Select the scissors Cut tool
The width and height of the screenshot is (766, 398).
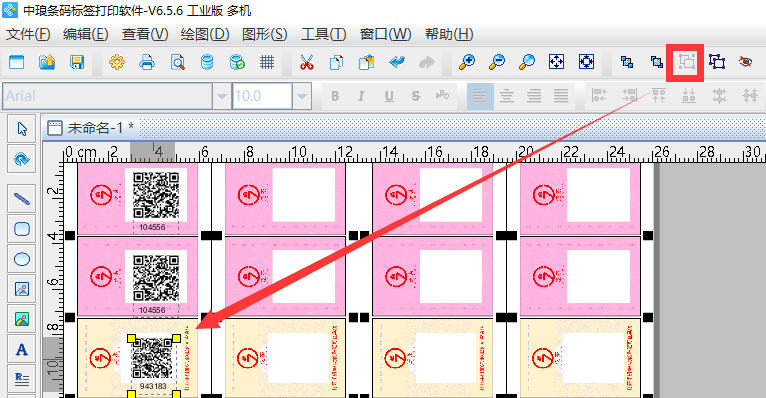307,62
